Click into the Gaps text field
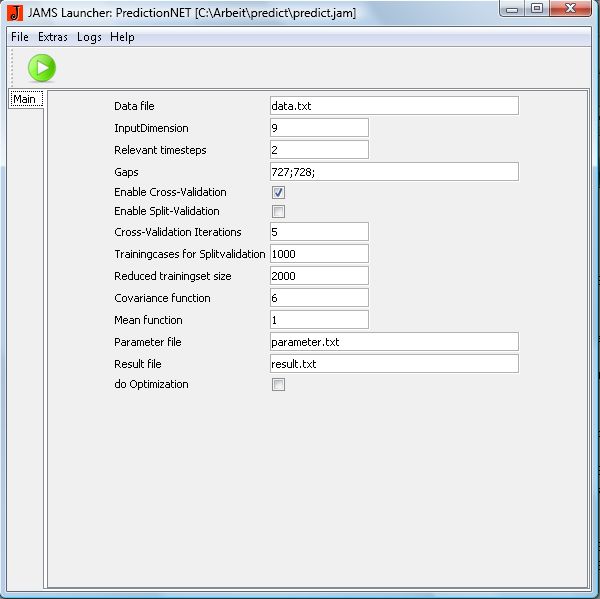The height and width of the screenshot is (599, 600). pyautogui.click(x=394, y=172)
